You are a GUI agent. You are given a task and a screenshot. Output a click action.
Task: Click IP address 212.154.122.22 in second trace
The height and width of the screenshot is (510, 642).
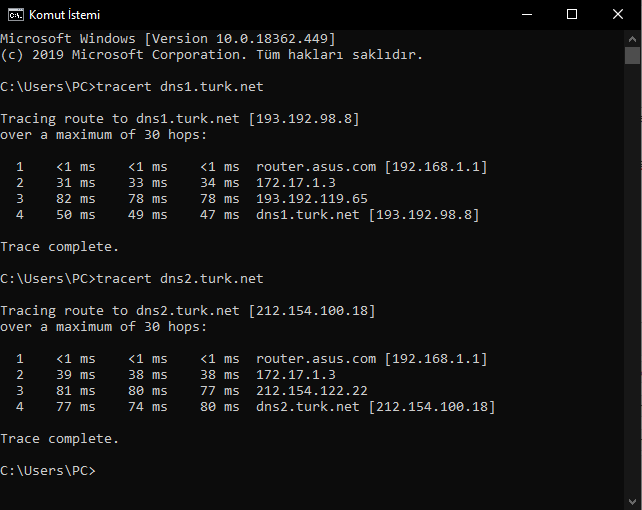(x=312, y=391)
